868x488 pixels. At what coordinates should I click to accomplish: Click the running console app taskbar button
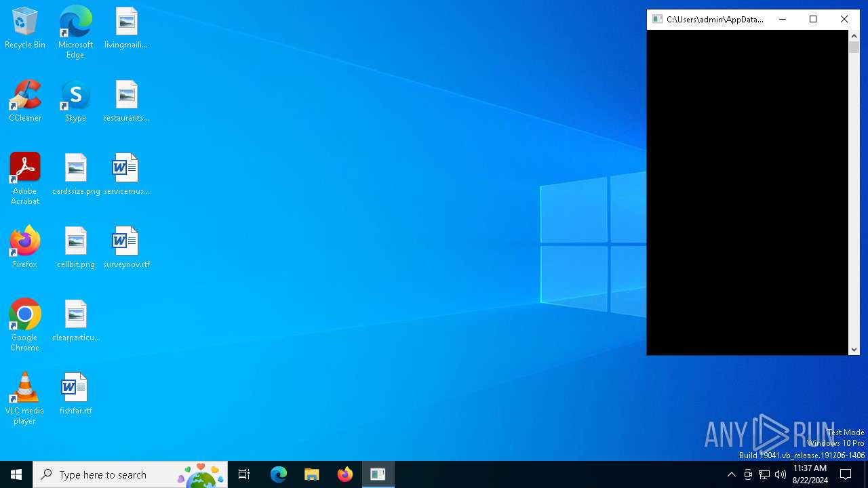pos(378,474)
